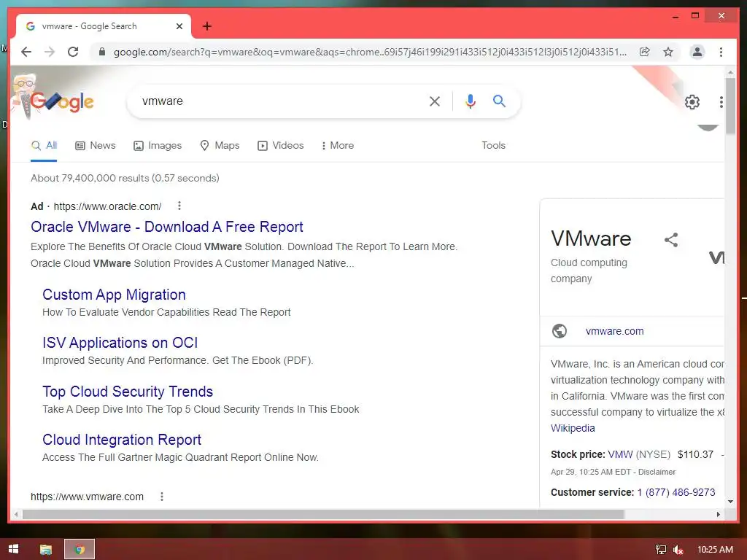Open the taskbar clock showing 10:25 AM

point(715,550)
